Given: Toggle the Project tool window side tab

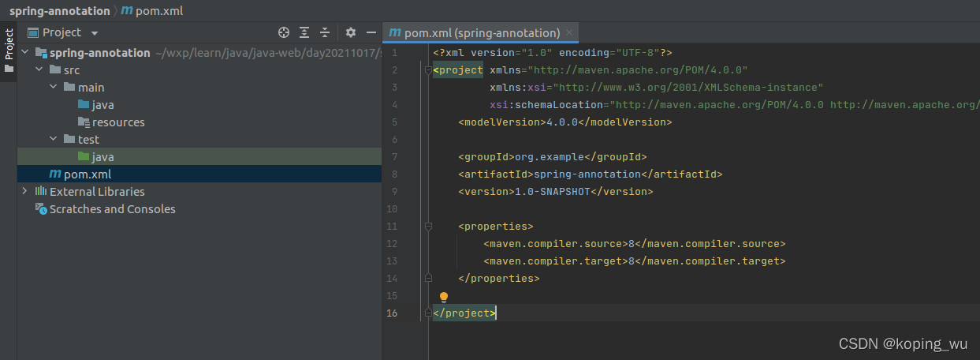Looking at the screenshot, I should 9,51.
